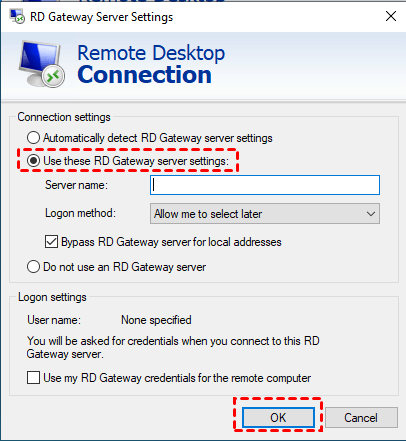This screenshot has height=441, width=406.
Task: Click the Logon settings group label
Action: [52, 297]
